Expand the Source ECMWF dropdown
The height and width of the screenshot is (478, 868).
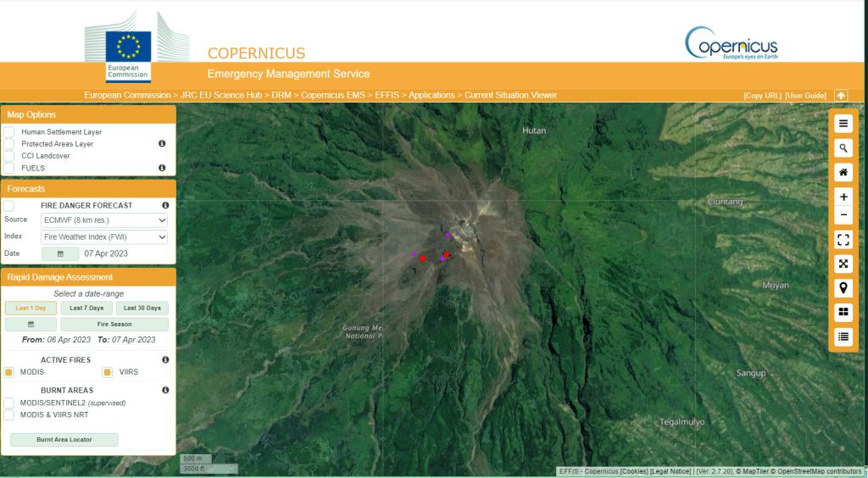pyautogui.click(x=104, y=220)
